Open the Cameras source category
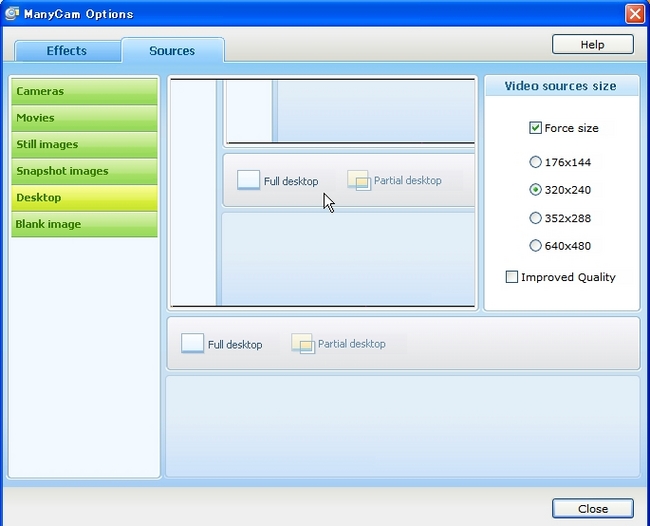This screenshot has width=650, height=526. point(85,91)
